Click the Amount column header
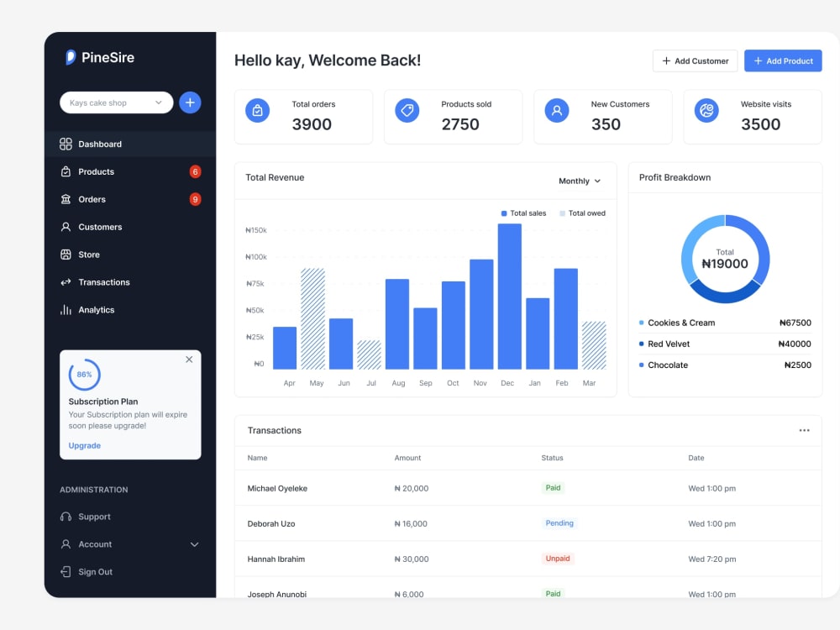This screenshot has height=630, width=840. tap(407, 458)
